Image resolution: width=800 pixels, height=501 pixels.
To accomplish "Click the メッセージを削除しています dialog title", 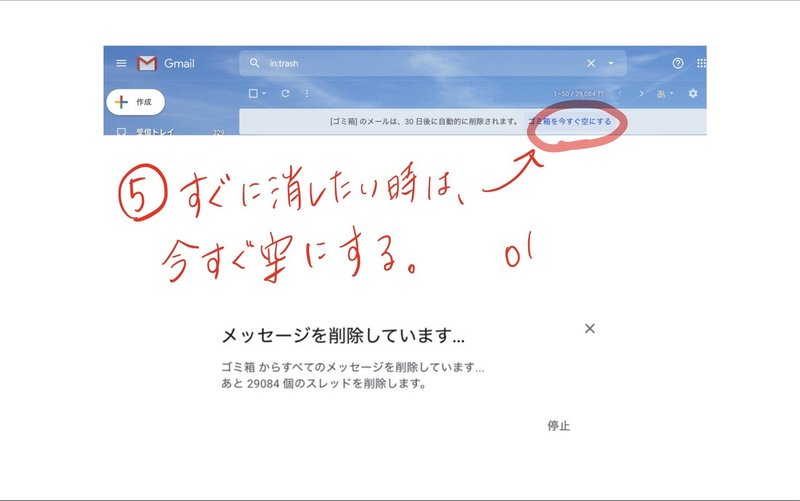I will (x=343, y=335).
